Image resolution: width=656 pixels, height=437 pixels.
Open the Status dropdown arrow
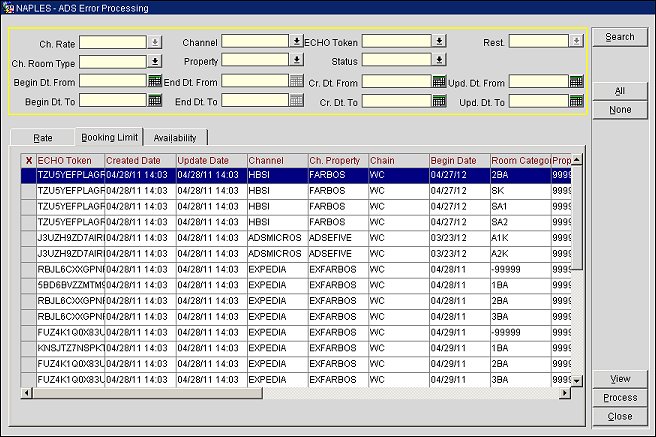click(x=439, y=61)
